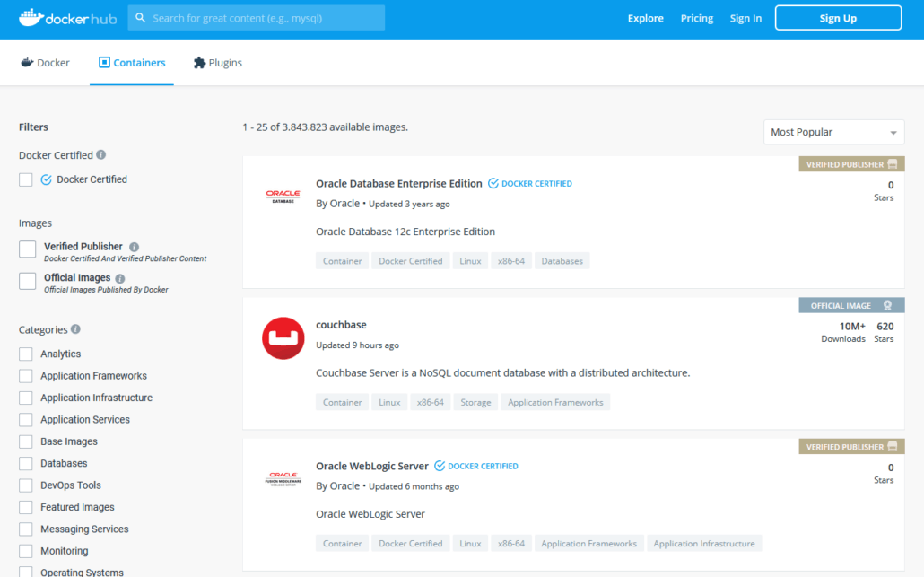Enable the Docker Certified filter checkbox

pyautogui.click(x=26, y=179)
